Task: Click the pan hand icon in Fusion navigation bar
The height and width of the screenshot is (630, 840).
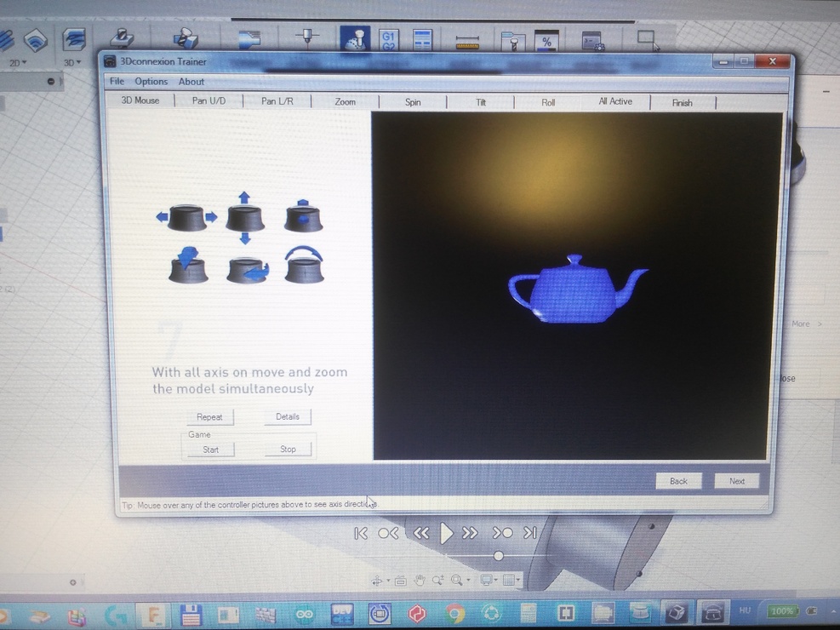Action: click(x=420, y=580)
